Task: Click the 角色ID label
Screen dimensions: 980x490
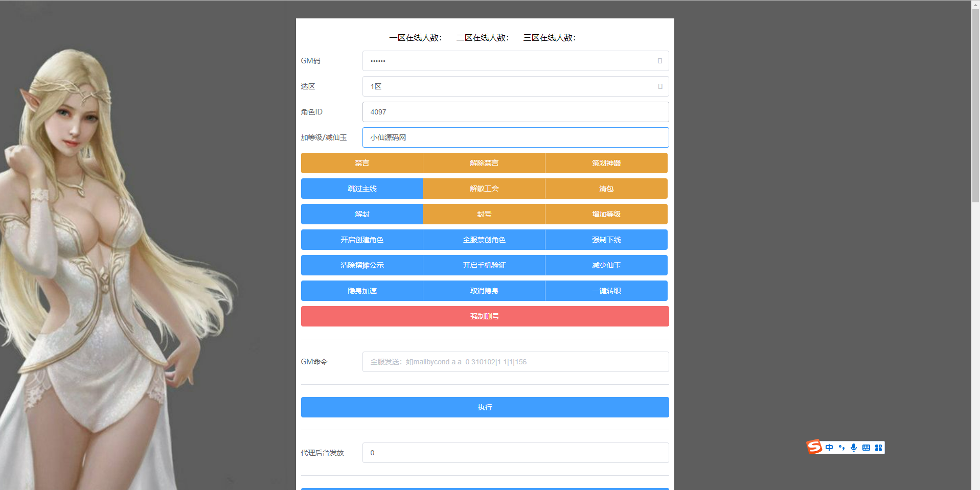Action: click(311, 112)
